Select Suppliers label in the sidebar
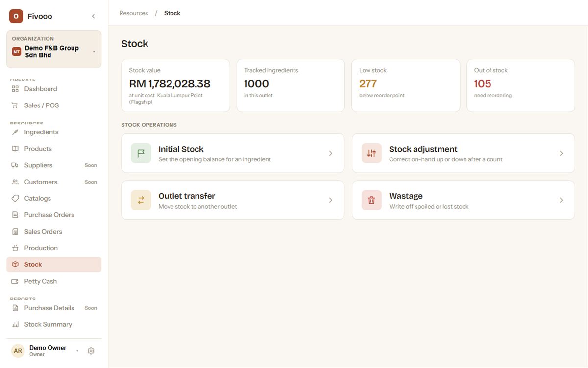This screenshot has width=588, height=368. [x=38, y=165]
